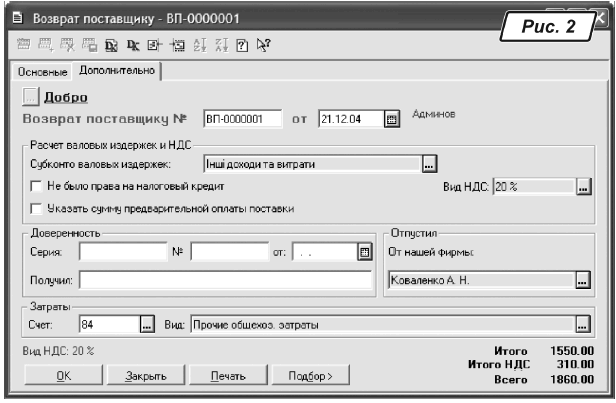The height and width of the screenshot is (403, 616).
Task: Check 'Указать сумму предварительной оплаты поставки'
Action: tap(38, 208)
